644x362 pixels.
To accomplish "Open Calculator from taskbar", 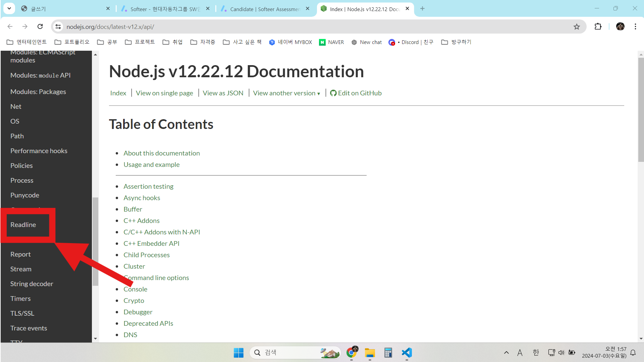I will pos(388,353).
